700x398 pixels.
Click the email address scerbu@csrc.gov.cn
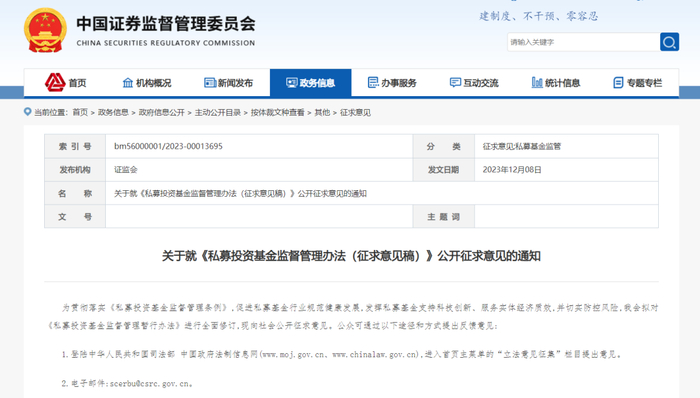(151, 383)
